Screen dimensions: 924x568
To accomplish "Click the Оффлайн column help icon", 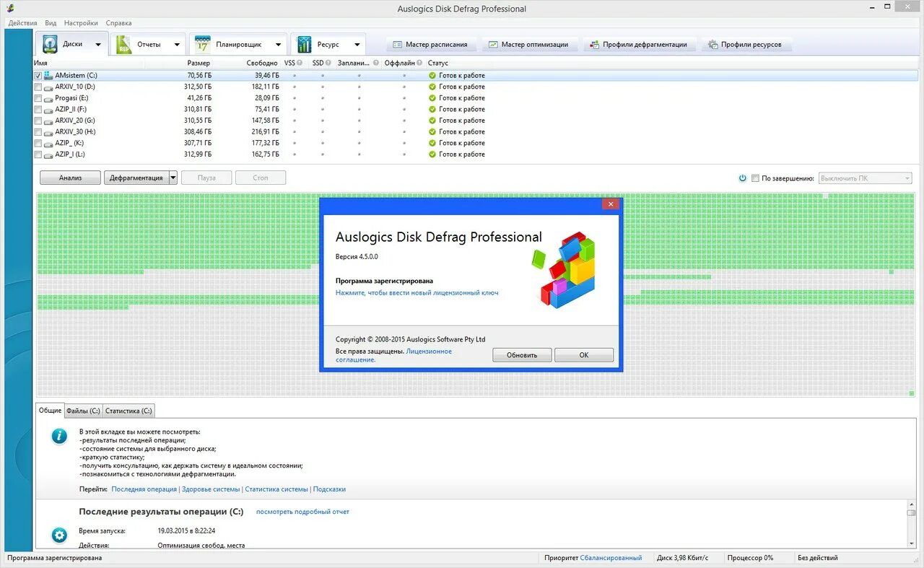I will 420,64.
